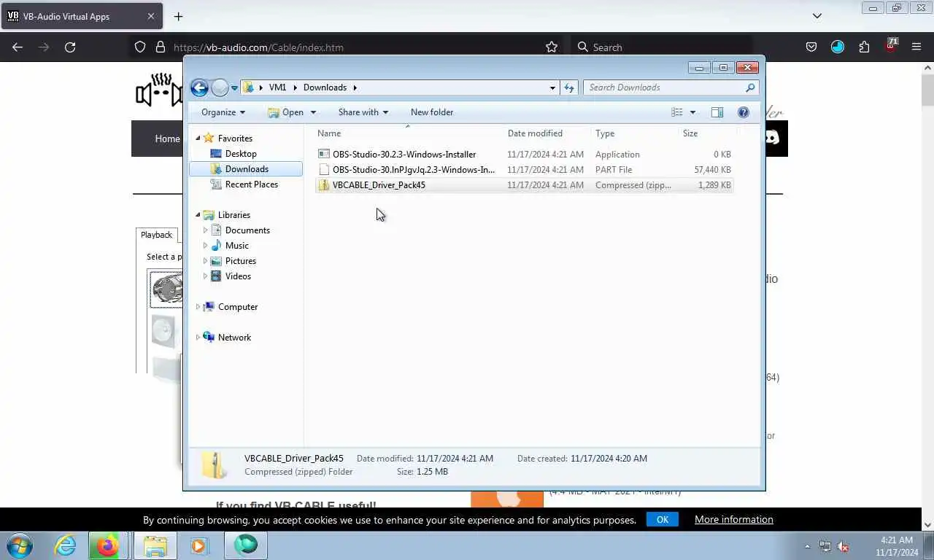Open Firefox application hamburger menu
The image size is (934, 560).
click(916, 47)
